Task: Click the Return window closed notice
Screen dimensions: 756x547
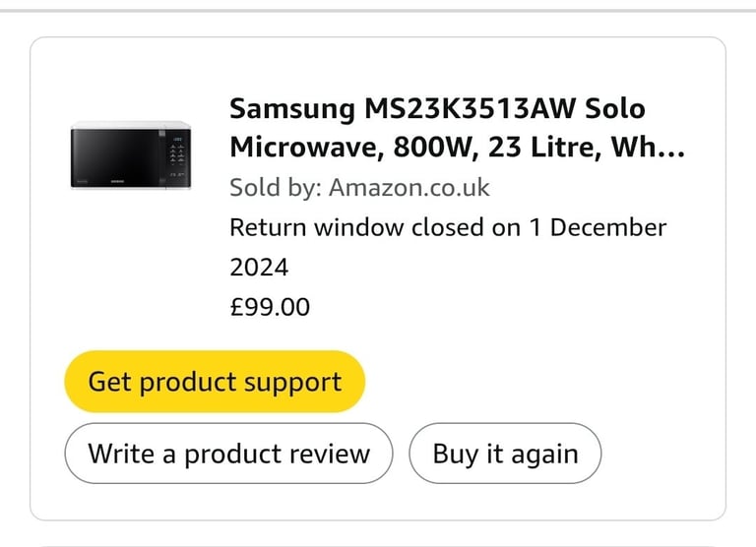Action: (448, 247)
